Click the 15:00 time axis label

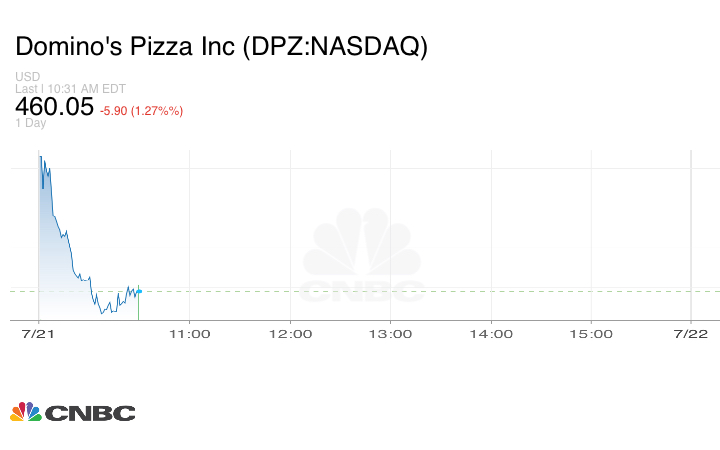tap(591, 334)
